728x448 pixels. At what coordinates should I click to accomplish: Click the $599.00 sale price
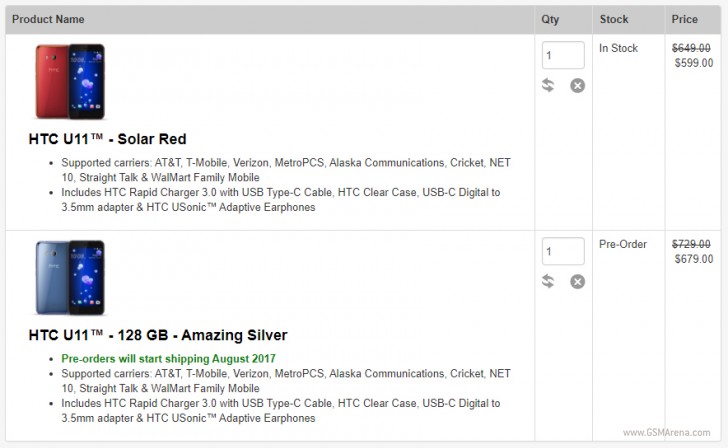[694, 63]
